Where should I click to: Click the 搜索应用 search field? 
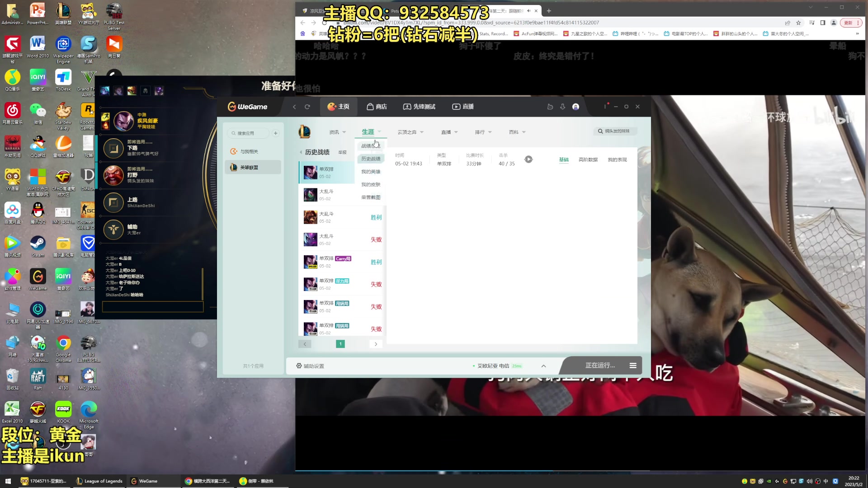coord(249,133)
